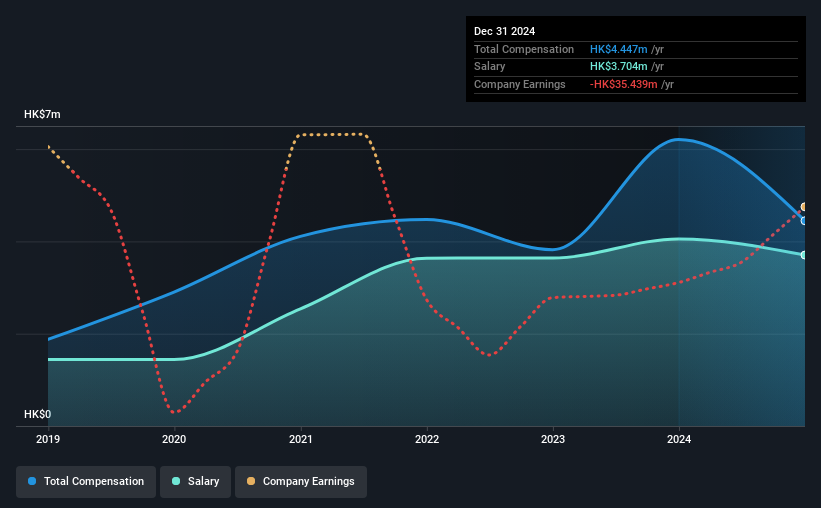Click the -HK$35.439m company earnings value
This screenshot has height=508, width=821.
(x=623, y=84)
